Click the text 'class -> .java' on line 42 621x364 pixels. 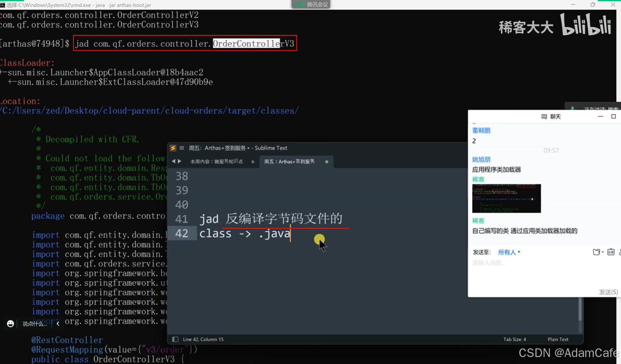245,234
